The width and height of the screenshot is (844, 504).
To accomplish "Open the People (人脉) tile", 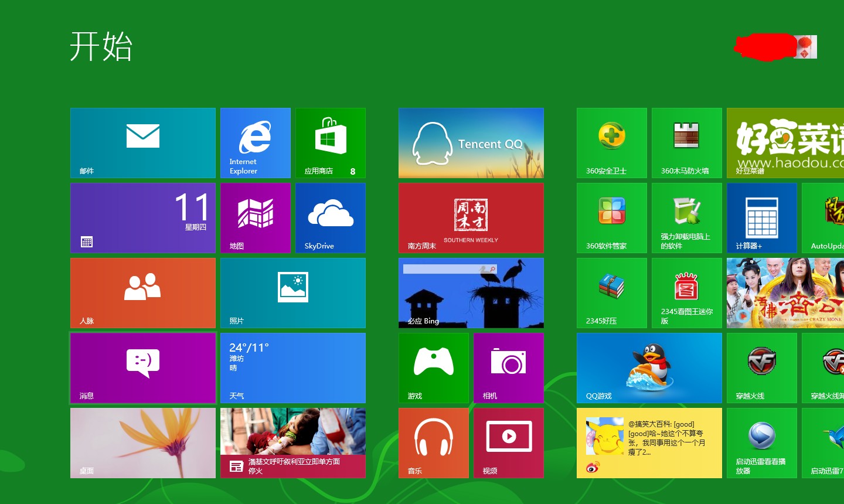I will [143, 293].
